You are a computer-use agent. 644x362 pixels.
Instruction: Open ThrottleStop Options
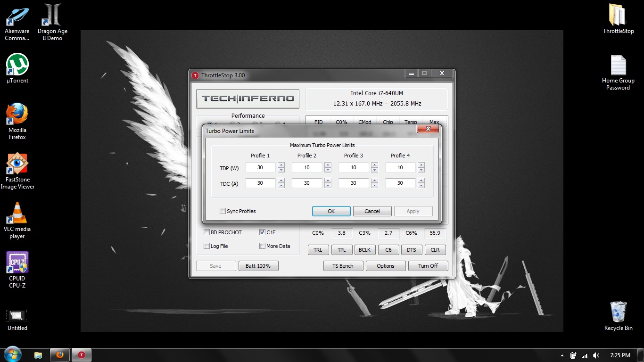[385, 266]
